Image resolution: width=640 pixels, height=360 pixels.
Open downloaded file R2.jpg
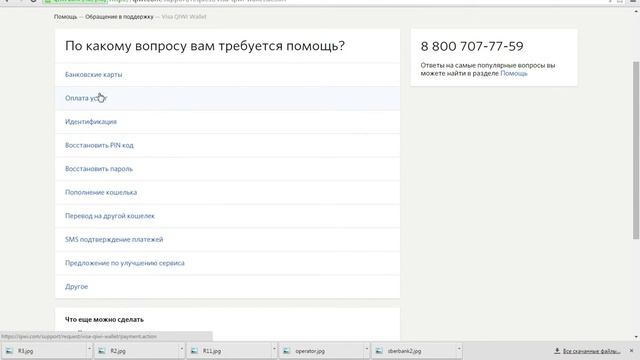tap(139, 351)
